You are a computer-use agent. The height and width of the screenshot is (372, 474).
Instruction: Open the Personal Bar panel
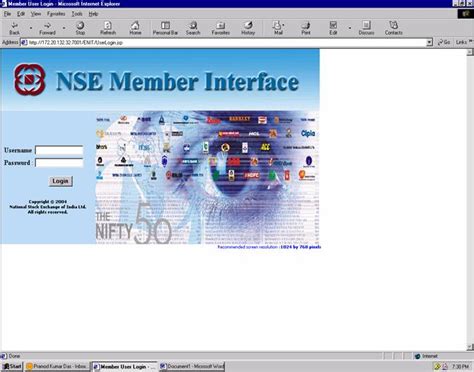[x=165, y=28]
